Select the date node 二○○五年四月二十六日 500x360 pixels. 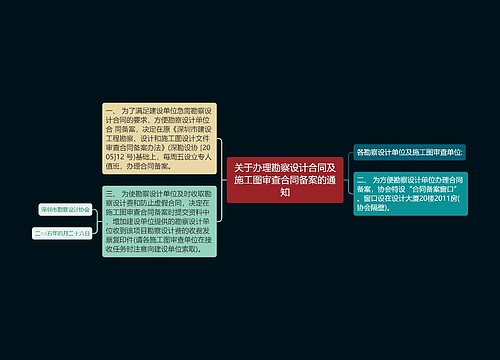pyautogui.click(x=62, y=233)
